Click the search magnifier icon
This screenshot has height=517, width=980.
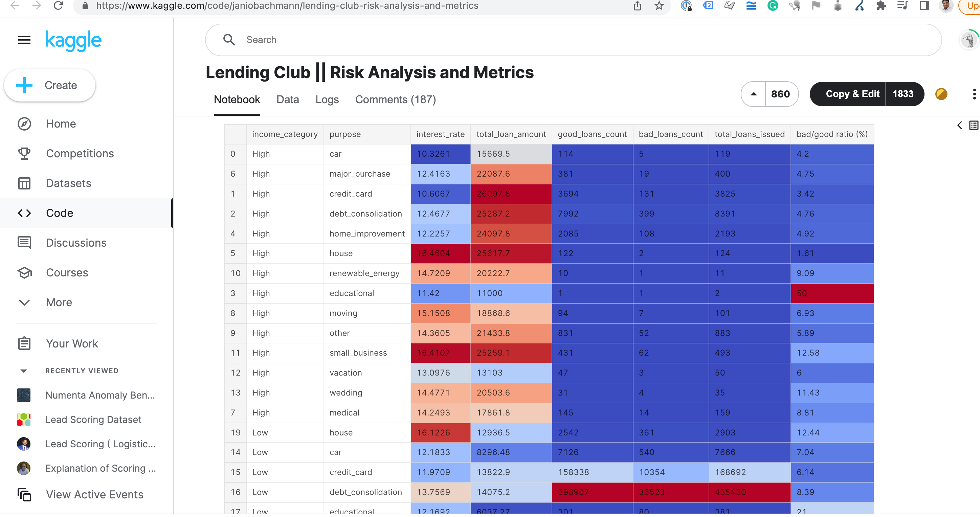[x=229, y=40]
